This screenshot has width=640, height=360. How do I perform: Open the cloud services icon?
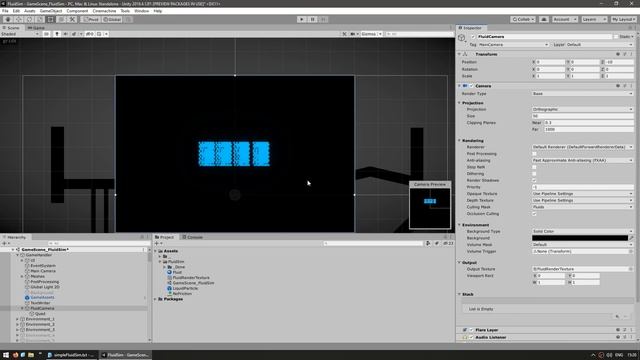(544, 19)
